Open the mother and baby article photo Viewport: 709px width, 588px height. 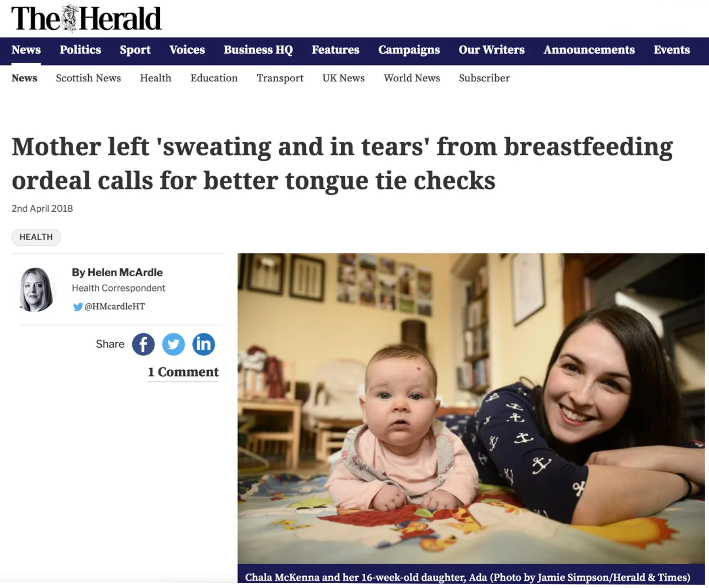[471, 408]
